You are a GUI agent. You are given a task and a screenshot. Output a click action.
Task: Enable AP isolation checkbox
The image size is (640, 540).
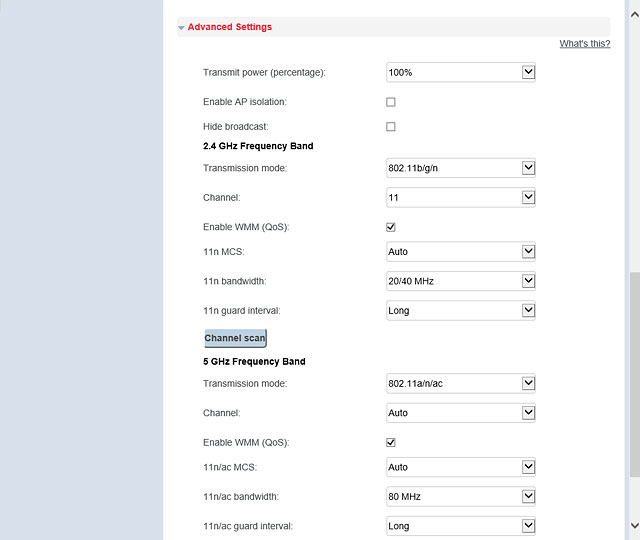pos(391,102)
